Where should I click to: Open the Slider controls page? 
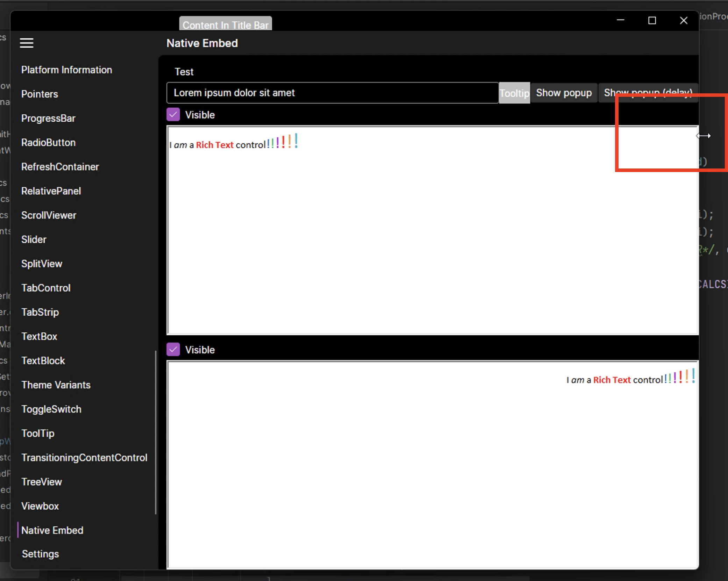(x=34, y=239)
